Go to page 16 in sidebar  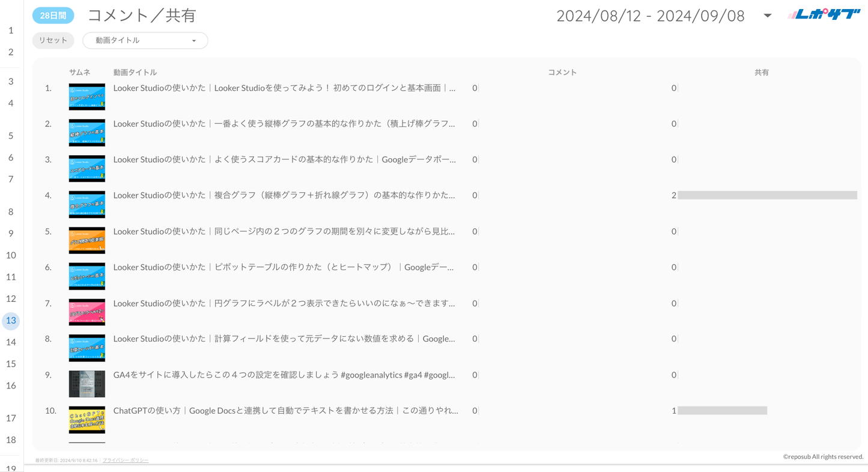[11, 385]
